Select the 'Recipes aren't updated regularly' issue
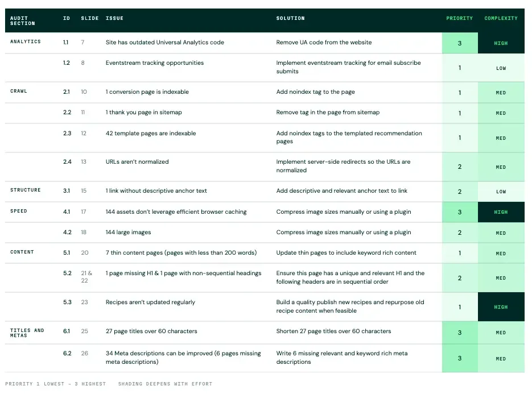The width and height of the screenshot is (532, 394). point(150,302)
